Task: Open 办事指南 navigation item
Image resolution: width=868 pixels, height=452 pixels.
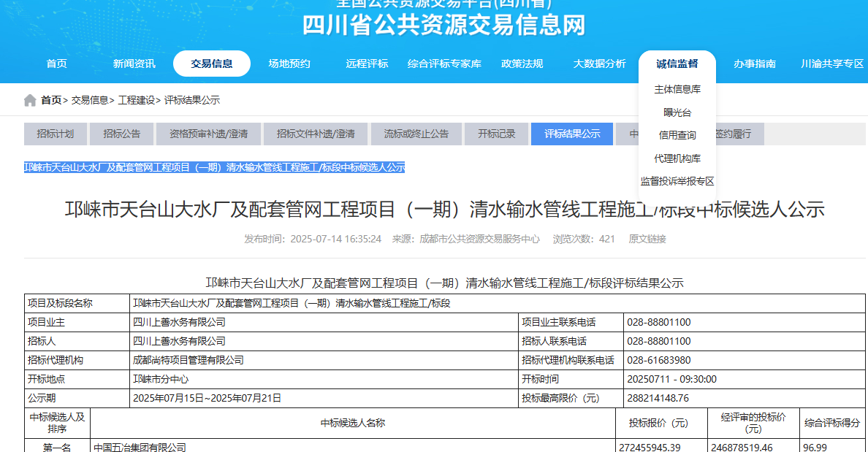Action: (755, 64)
